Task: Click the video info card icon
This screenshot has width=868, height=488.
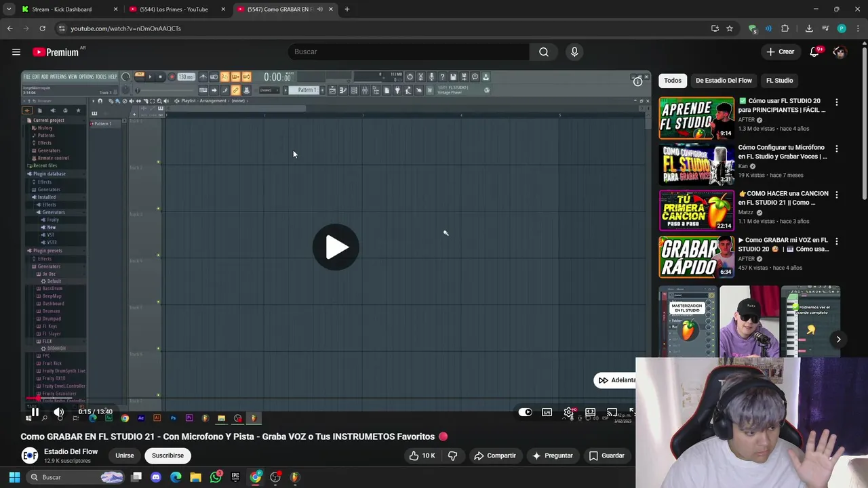Action: [x=637, y=81]
